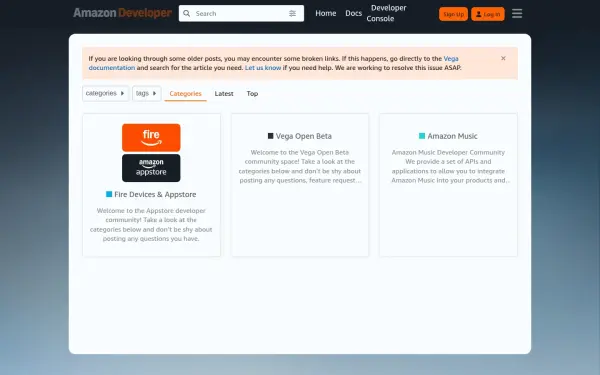Click the magnifying glass search icon
The image size is (600, 375).
tap(186, 13)
